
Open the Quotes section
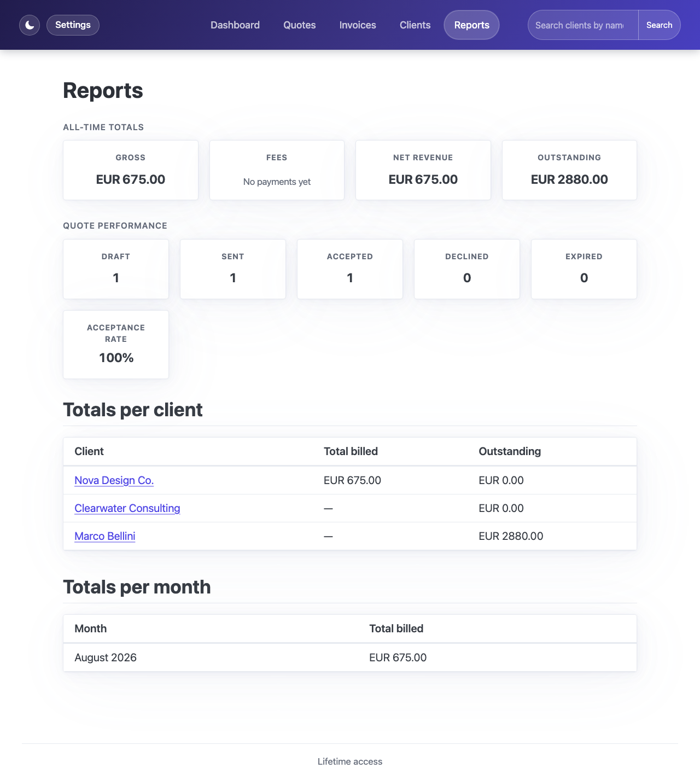300,25
